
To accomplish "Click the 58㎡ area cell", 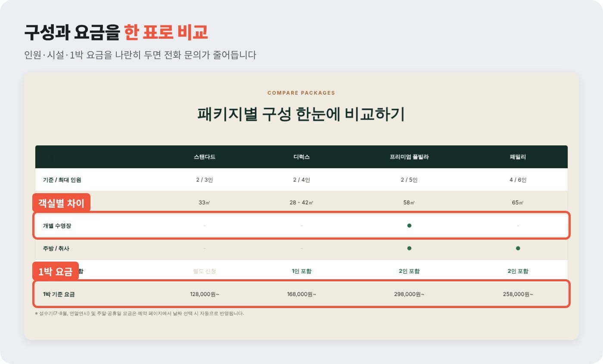I will point(409,203).
